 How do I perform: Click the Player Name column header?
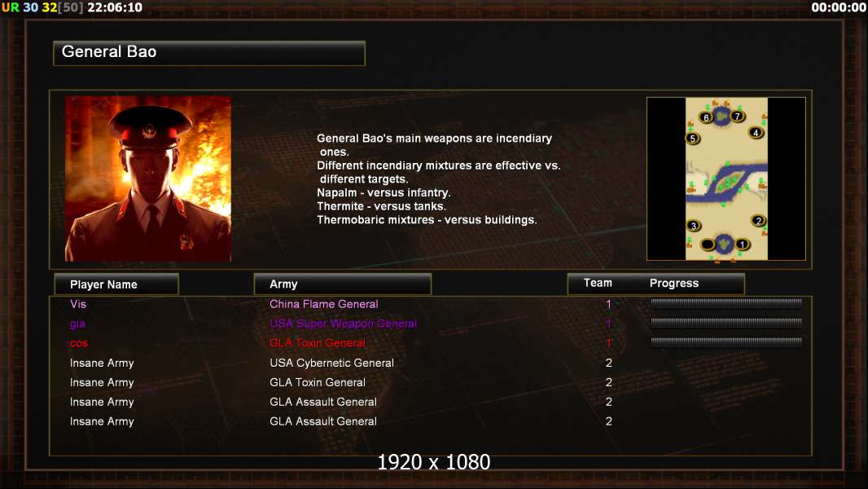pos(116,284)
